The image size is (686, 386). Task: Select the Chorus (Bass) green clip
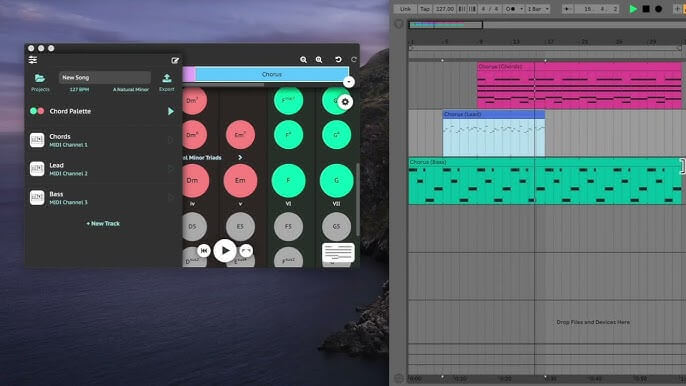pyautogui.click(x=545, y=181)
